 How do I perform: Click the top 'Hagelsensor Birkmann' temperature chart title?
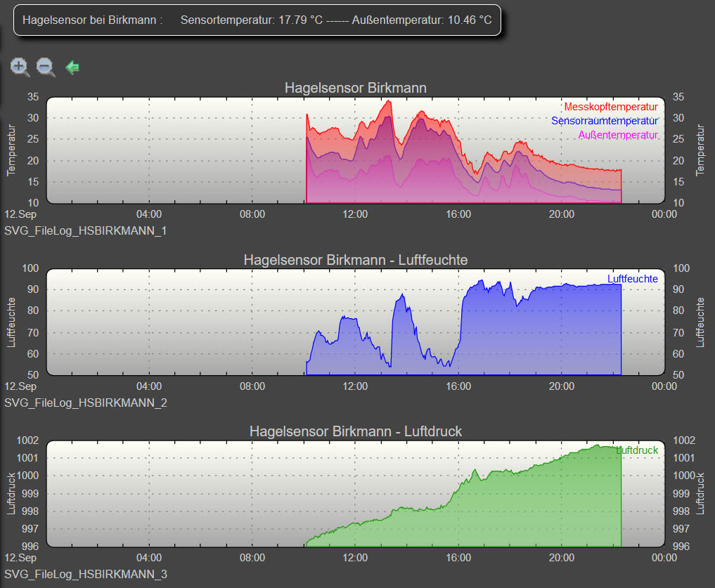point(355,88)
